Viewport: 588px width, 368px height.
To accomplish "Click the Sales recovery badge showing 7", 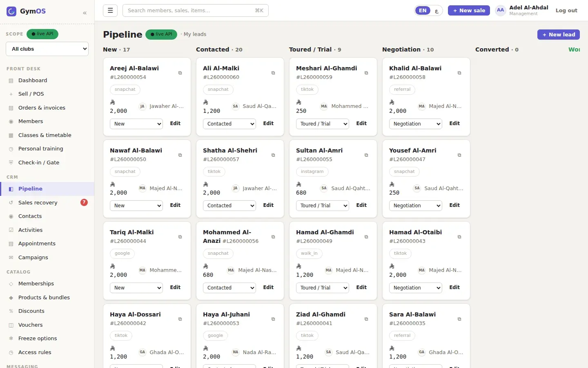I will (x=84, y=202).
